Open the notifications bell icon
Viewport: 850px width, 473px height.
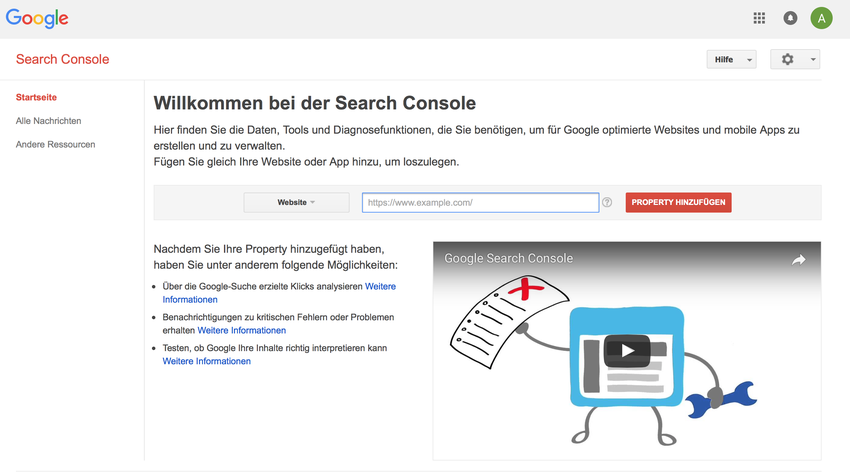point(790,18)
